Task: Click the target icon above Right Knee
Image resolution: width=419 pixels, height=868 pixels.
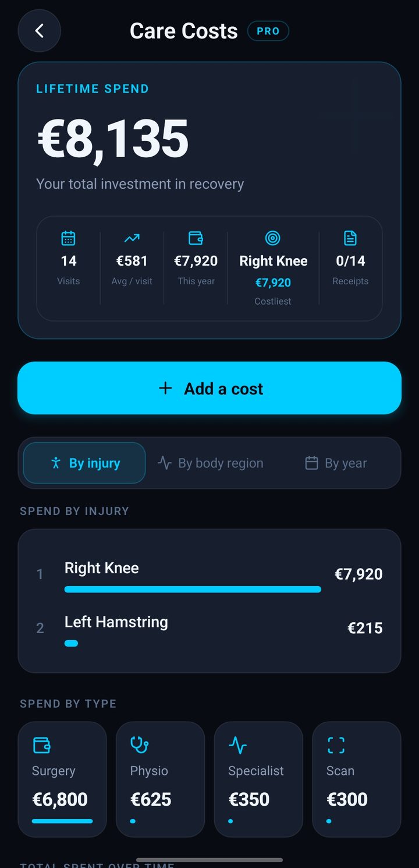Action: [273, 238]
